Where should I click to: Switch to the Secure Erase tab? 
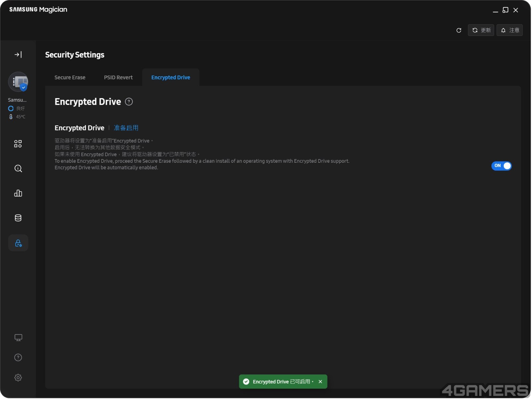click(70, 78)
